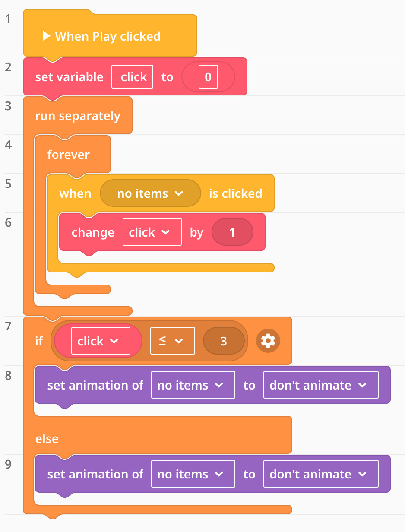Select the "forever" loop block label
The width and height of the screenshot is (405, 532).
[x=68, y=155]
